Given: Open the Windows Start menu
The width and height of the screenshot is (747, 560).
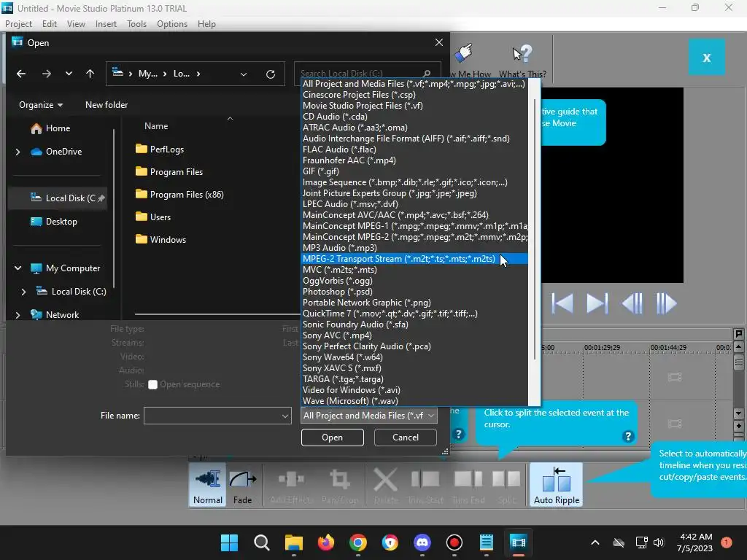Looking at the screenshot, I should (229, 542).
